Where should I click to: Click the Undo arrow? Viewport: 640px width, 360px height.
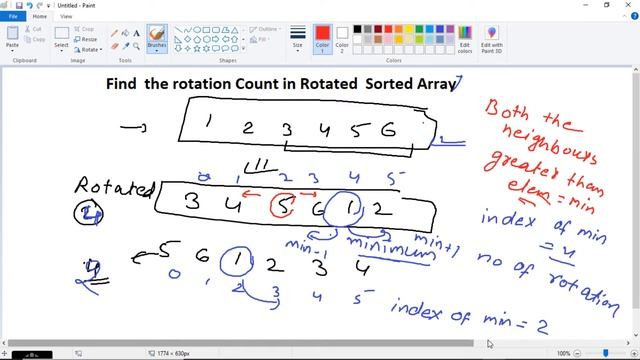click(x=29, y=5)
